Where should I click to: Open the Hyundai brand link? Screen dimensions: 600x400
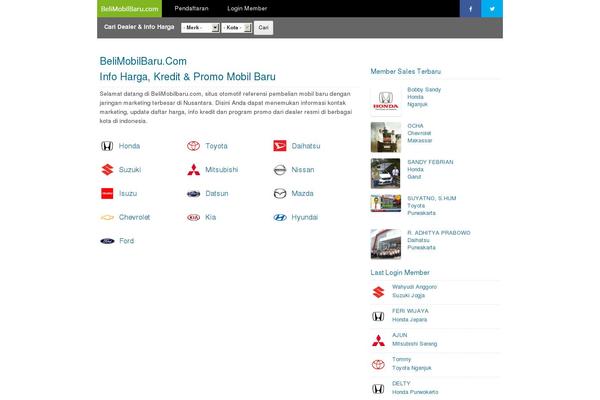point(305,217)
